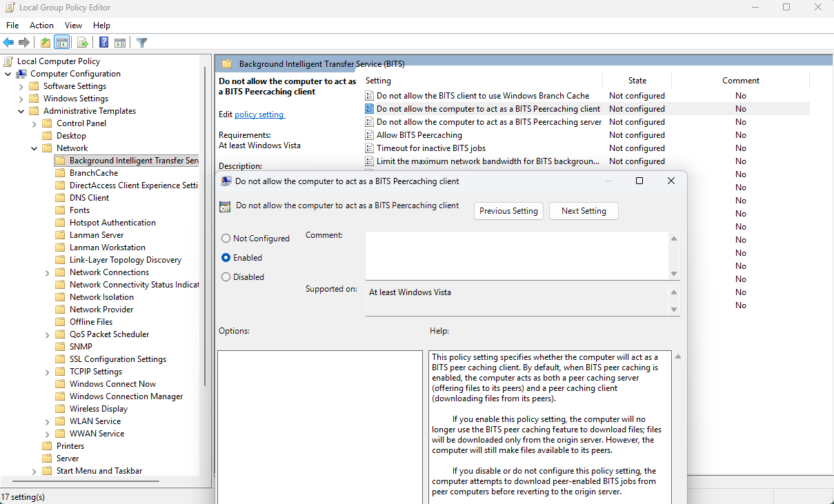This screenshot has height=504, width=834.
Task: Click the Filter funnel toolbar icon
Action: 142,43
